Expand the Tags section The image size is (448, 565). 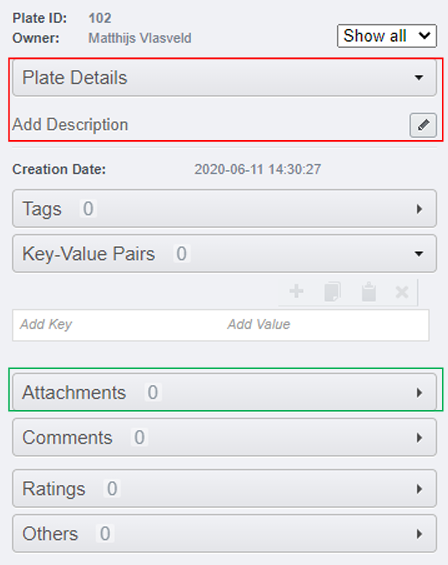pos(225,209)
